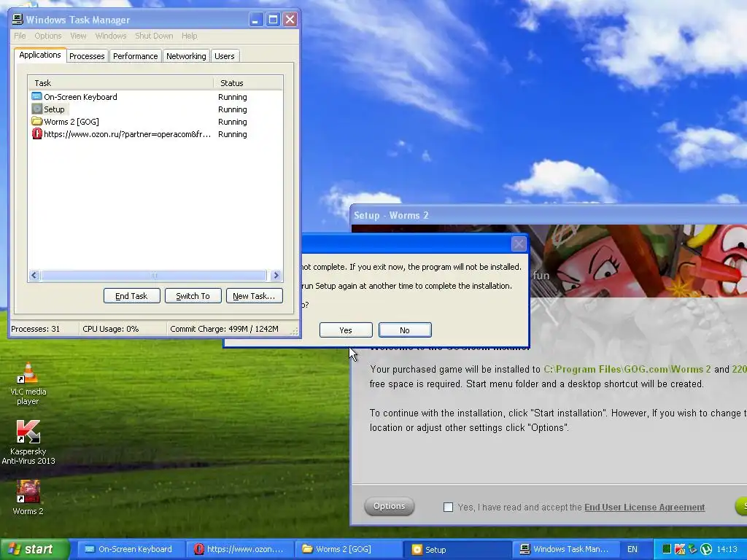Click Safely Remove Hardware tray icon
The width and height of the screenshot is (747, 560).
(693, 549)
